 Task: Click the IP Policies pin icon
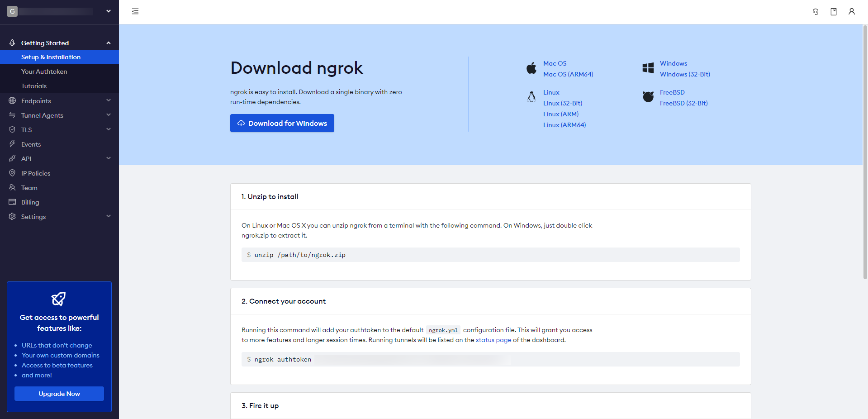[12, 173]
